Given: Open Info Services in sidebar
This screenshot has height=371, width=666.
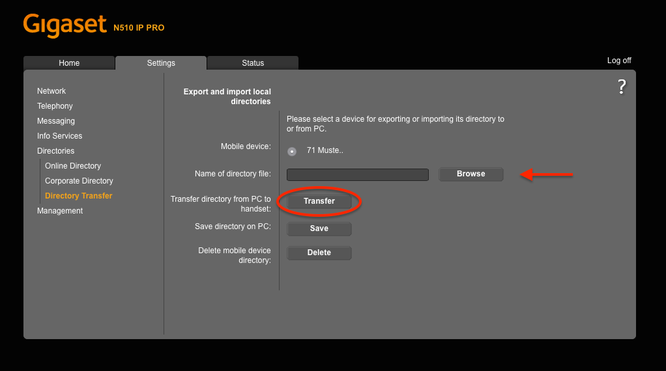Looking at the screenshot, I should [x=59, y=136].
